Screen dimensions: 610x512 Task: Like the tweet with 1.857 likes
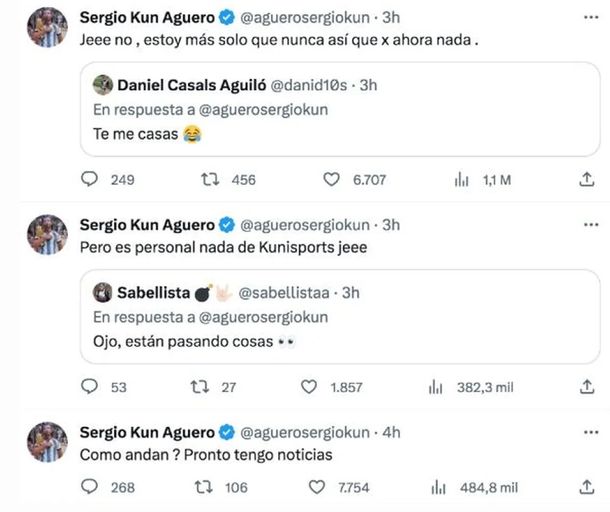tap(332, 387)
